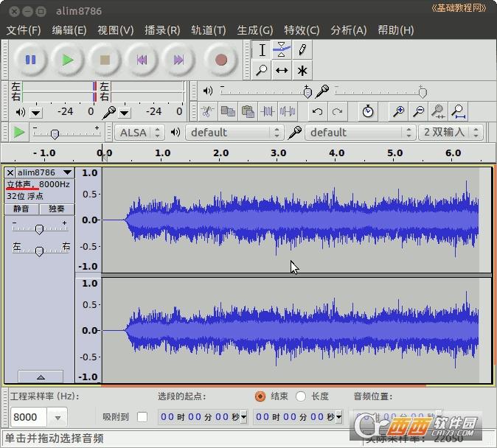Viewport: 497px width, 448px height.
Task: Click the Record button
Action: [220, 60]
